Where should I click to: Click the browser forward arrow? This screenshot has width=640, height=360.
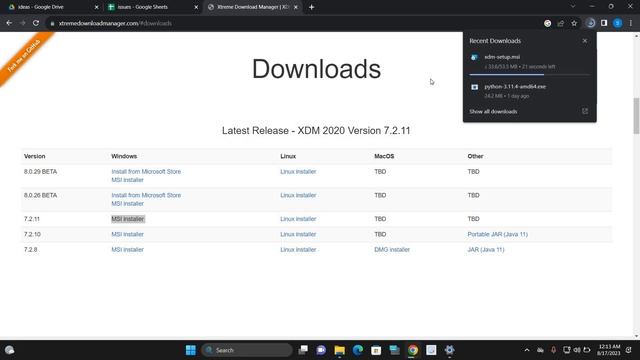click(22, 23)
